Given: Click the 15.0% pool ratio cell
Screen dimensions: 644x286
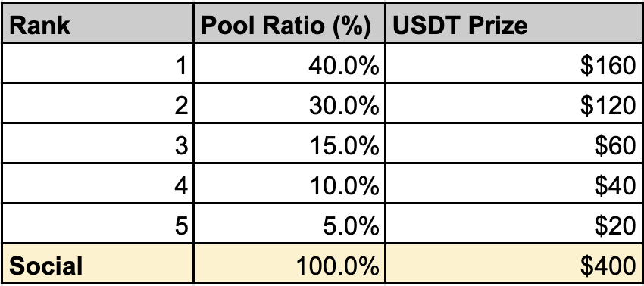Looking at the screenshot, I should [x=289, y=143].
